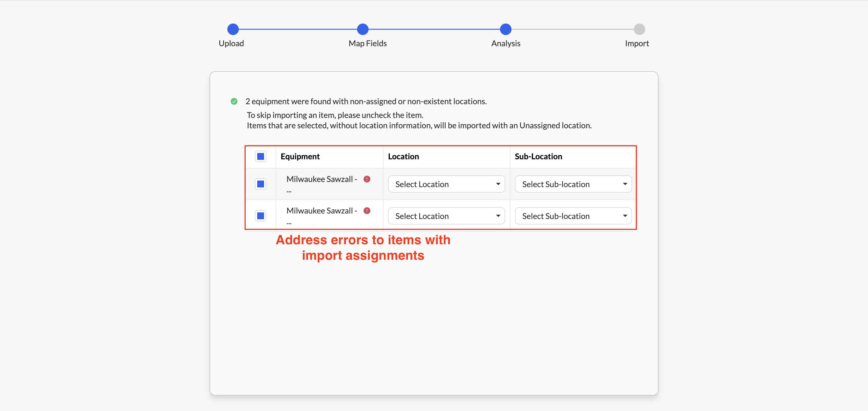Viewport: 868px width, 411px height.
Task: Click the gray Import step circle
Action: tap(639, 29)
